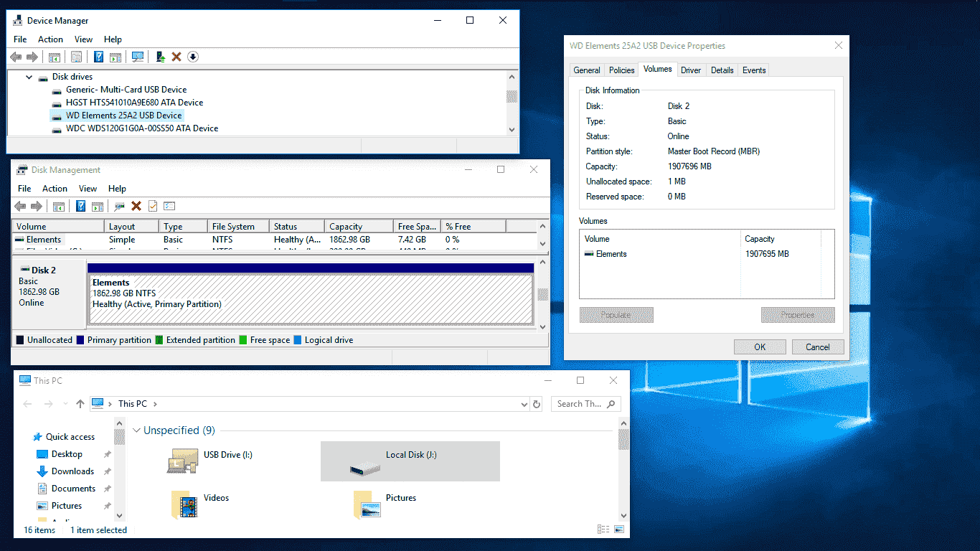This screenshot has width=980, height=551.
Task: Click Forward arrow in Disk Management toolbar
Action: point(37,206)
